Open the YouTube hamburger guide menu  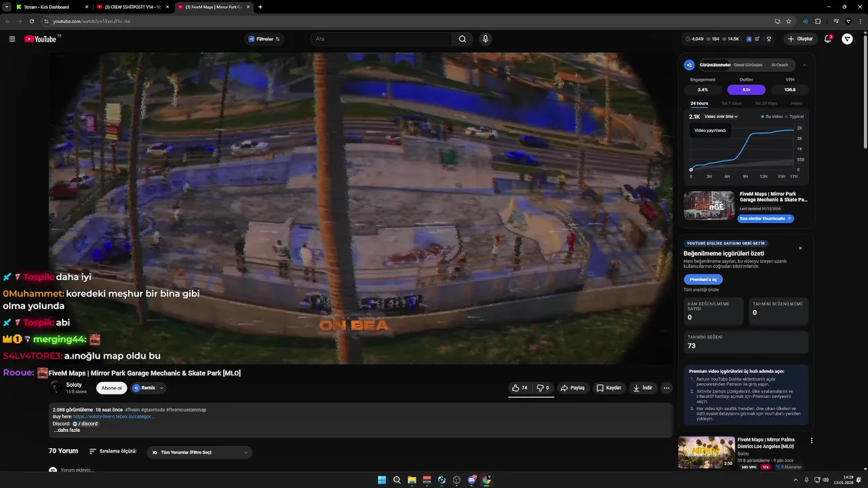(x=12, y=39)
